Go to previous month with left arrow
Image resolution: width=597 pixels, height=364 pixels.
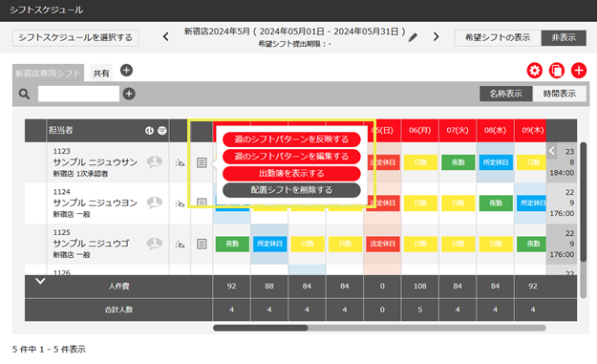[x=165, y=37]
